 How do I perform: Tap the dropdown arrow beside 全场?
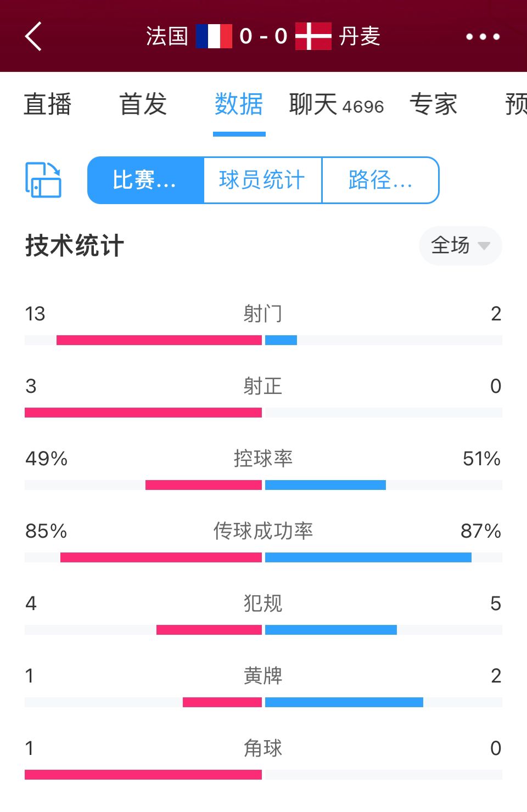pos(484,246)
